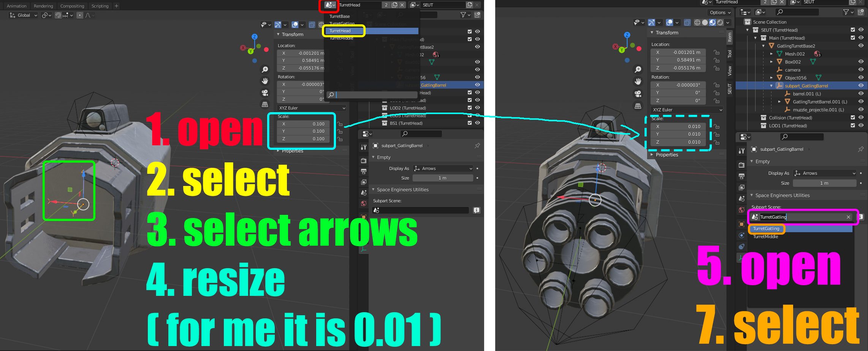
Task: Hide the camera object in right outliner
Action: pyautogui.click(x=861, y=70)
